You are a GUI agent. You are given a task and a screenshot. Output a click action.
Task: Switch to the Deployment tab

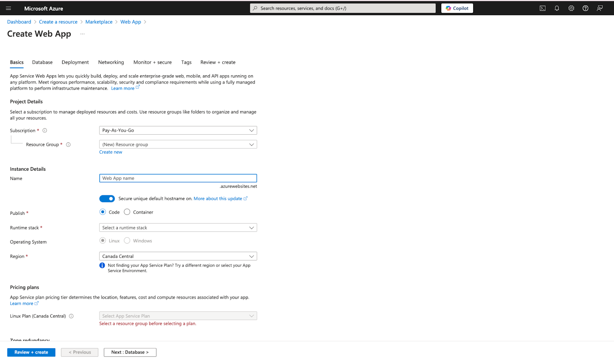pyautogui.click(x=75, y=62)
